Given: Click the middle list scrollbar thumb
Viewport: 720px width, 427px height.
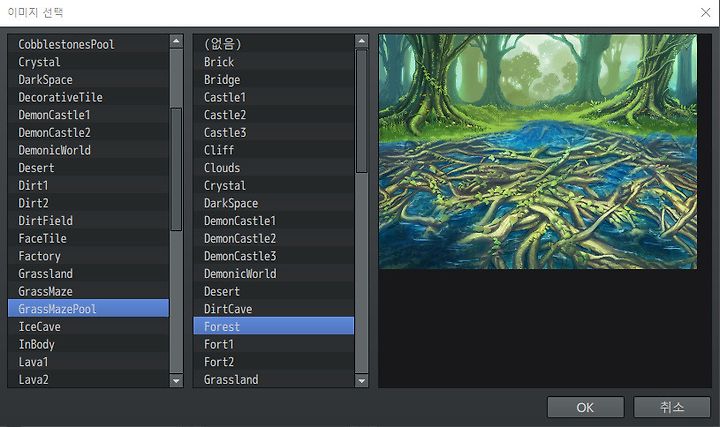Looking at the screenshot, I should tap(361, 111).
